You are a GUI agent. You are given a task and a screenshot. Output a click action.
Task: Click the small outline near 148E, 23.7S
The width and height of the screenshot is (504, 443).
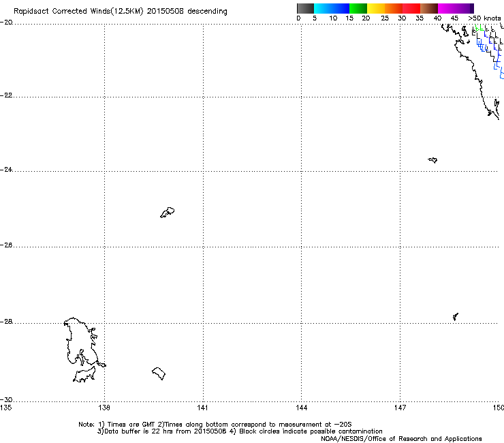tap(432, 160)
